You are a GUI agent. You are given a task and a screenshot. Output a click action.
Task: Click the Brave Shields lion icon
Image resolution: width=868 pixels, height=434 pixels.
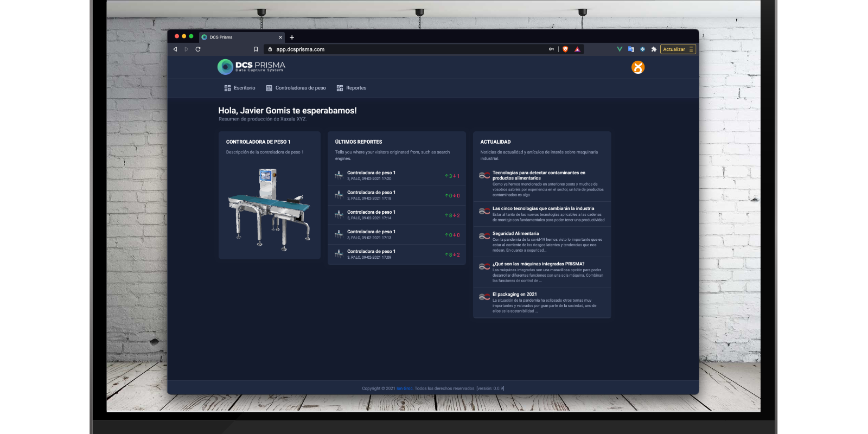point(565,49)
